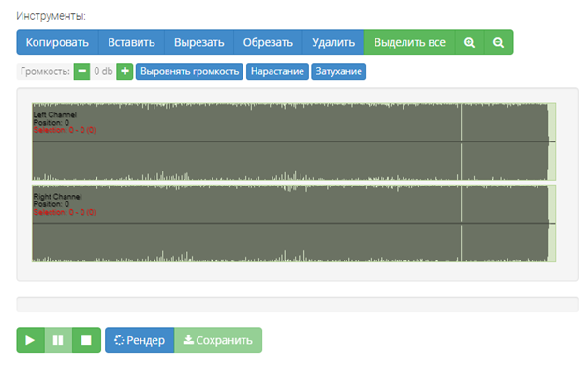Decrease volume with the minus button

click(x=81, y=71)
